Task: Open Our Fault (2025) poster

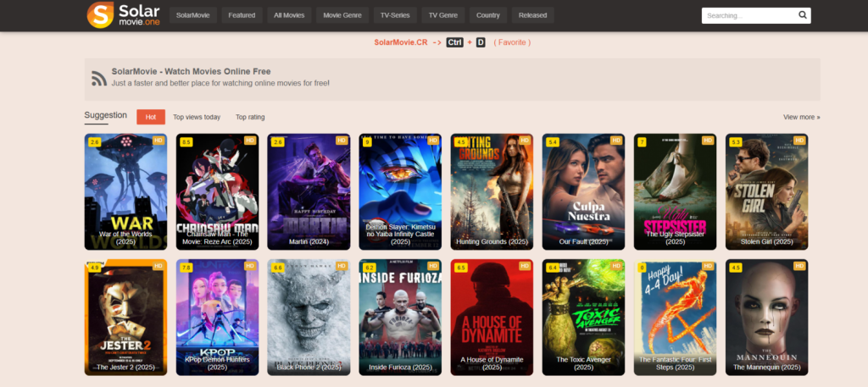Action: click(x=583, y=192)
